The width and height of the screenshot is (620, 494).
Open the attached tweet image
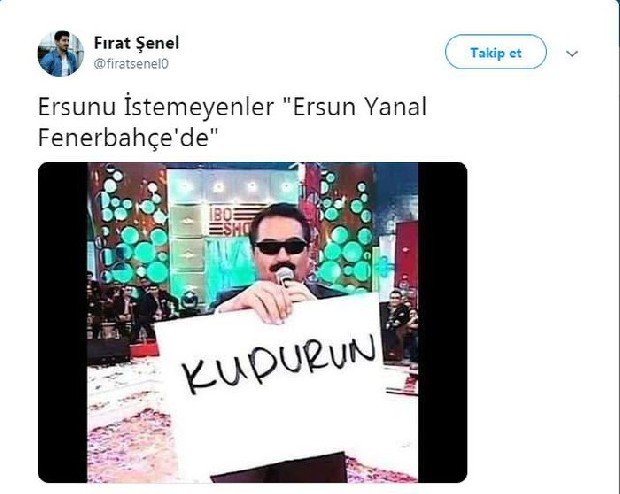[252, 322]
